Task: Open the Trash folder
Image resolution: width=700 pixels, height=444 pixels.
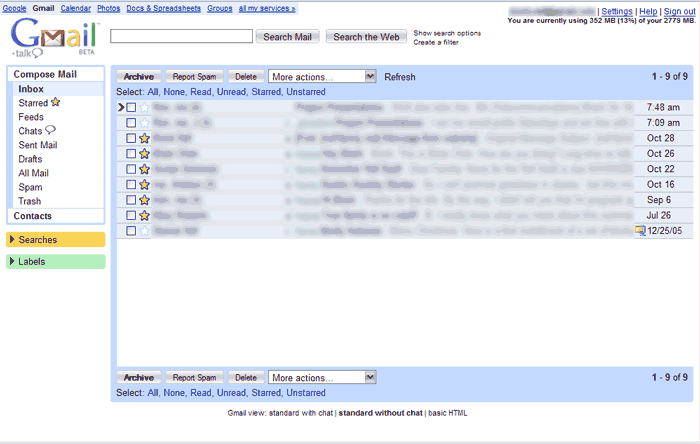Action: 29,201
